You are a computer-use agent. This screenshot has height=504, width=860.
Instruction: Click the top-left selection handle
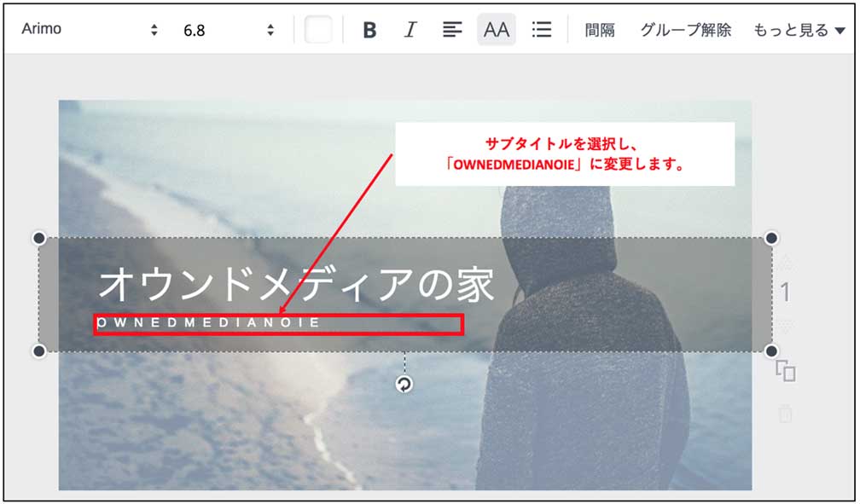pos(39,238)
